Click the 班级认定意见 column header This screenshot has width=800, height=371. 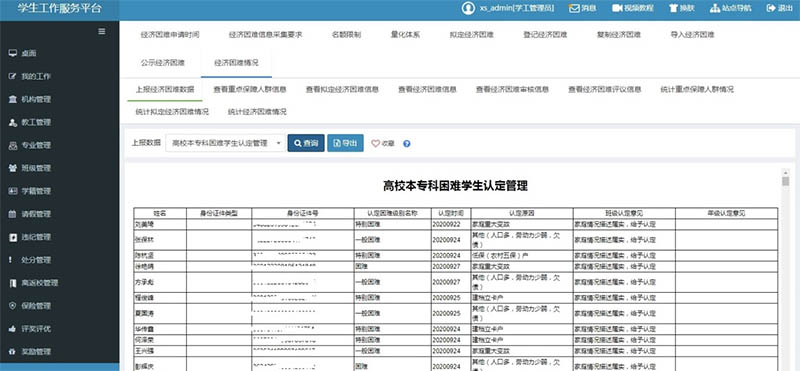(624, 213)
